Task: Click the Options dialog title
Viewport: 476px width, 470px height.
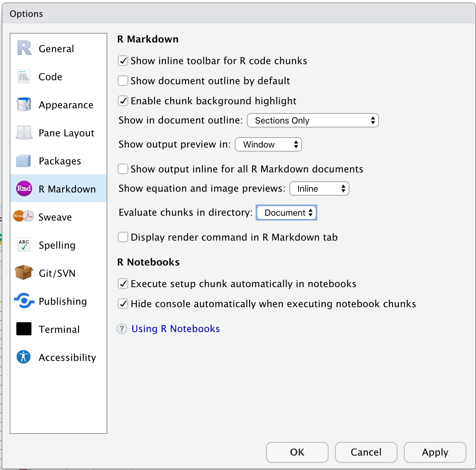Action: tap(26, 14)
